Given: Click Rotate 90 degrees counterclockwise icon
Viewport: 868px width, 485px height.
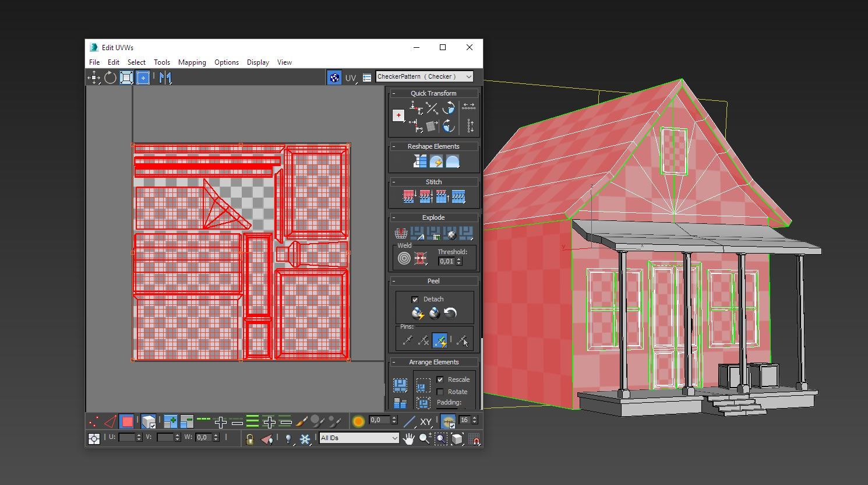Looking at the screenshot, I should point(448,108).
